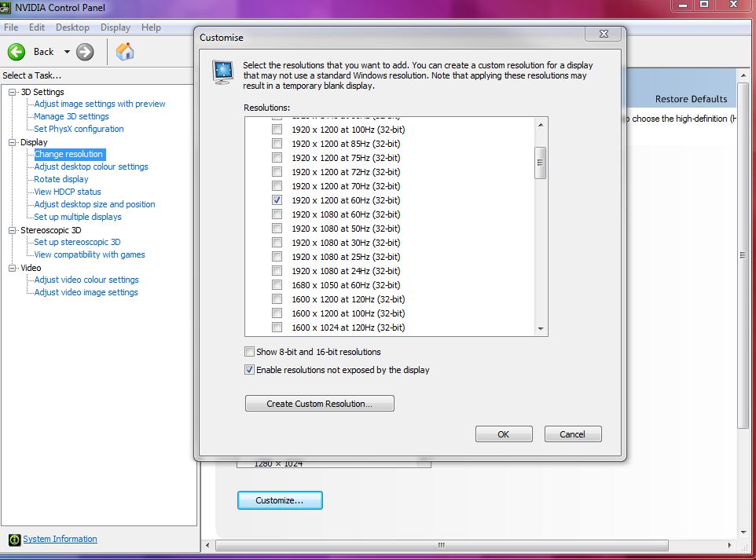Open Adjust desktop size and position
The image size is (756, 560).
(x=94, y=204)
